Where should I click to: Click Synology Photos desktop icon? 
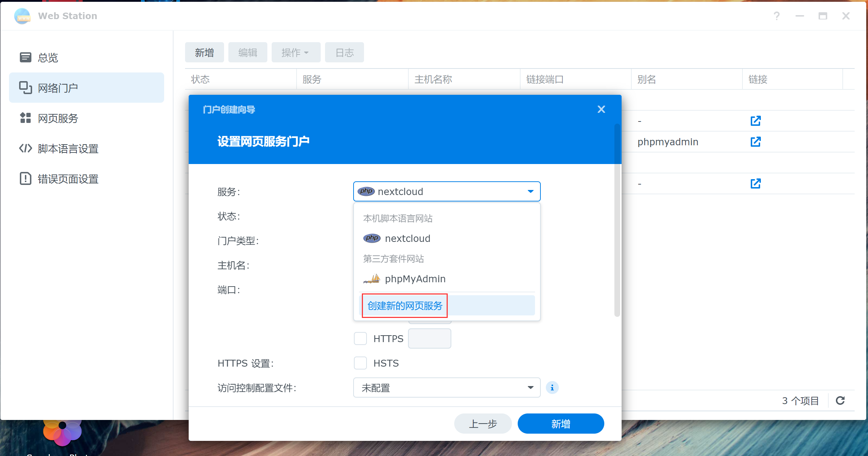point(62,433)
